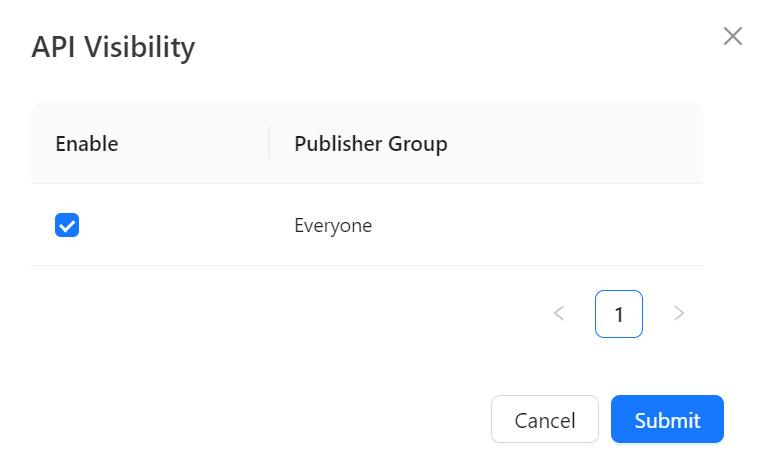Click the Publisher Group column header
Viewport: 770px width, 466px height.
370,144
